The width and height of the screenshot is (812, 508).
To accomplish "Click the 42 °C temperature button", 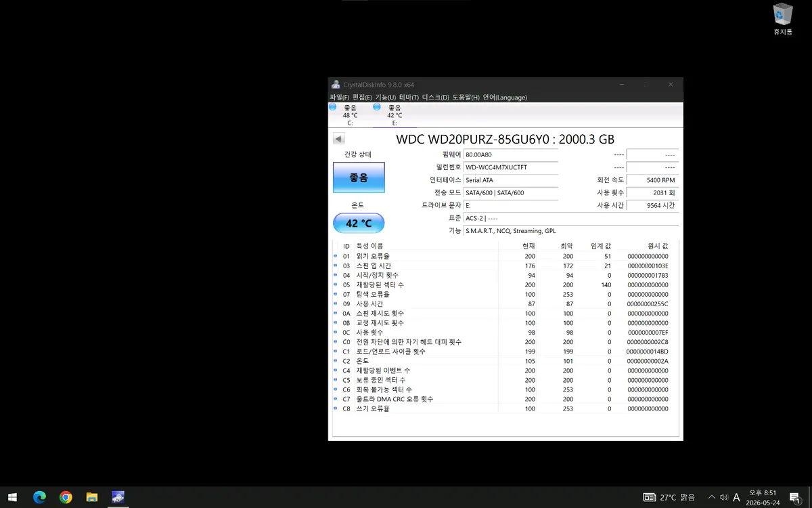I will click(x=359, y=223).
